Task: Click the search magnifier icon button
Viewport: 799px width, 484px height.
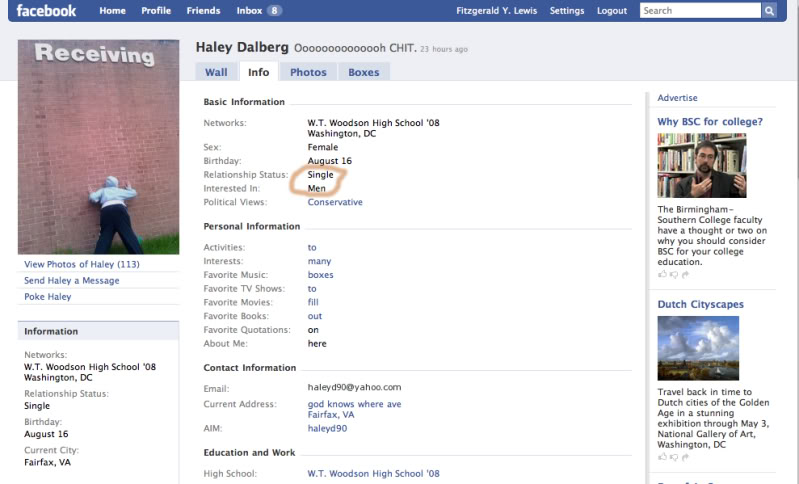Action: tap(769, 11)
